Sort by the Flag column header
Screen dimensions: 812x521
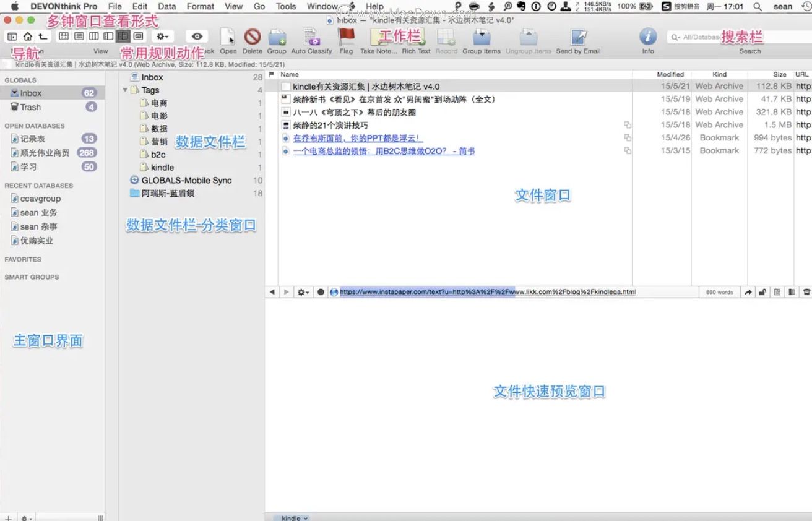(x=271, y=74)
